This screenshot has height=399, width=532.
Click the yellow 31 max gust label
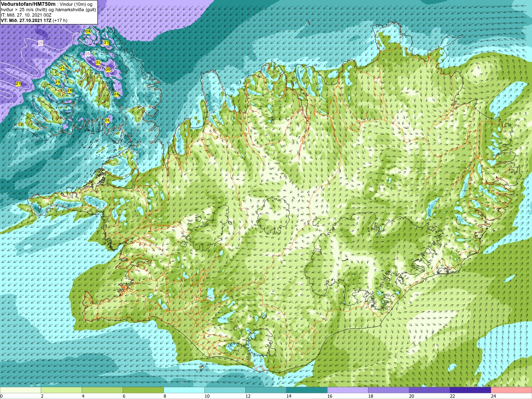pyautogui.click(x=98, y=62)
